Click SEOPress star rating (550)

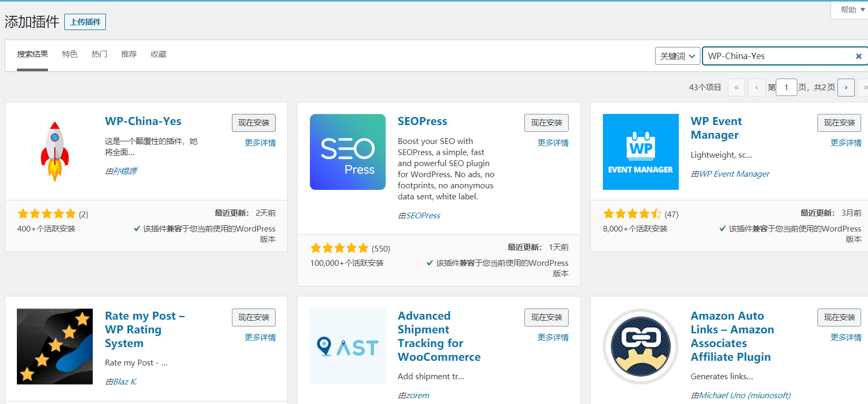coord(339,248)
